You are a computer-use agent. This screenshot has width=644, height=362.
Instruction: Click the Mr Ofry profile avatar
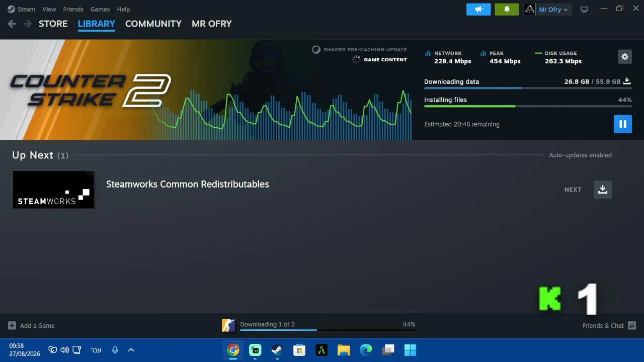[x=530, y=9]
